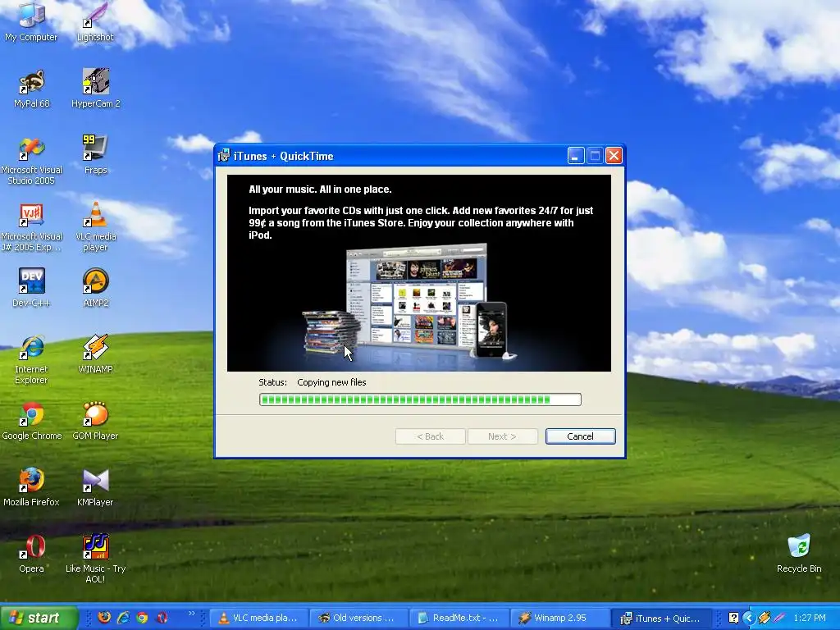The image size is (840, 630).
Task: Switch to Winamp 2.95 taskbar button
Action: [559, 618]
